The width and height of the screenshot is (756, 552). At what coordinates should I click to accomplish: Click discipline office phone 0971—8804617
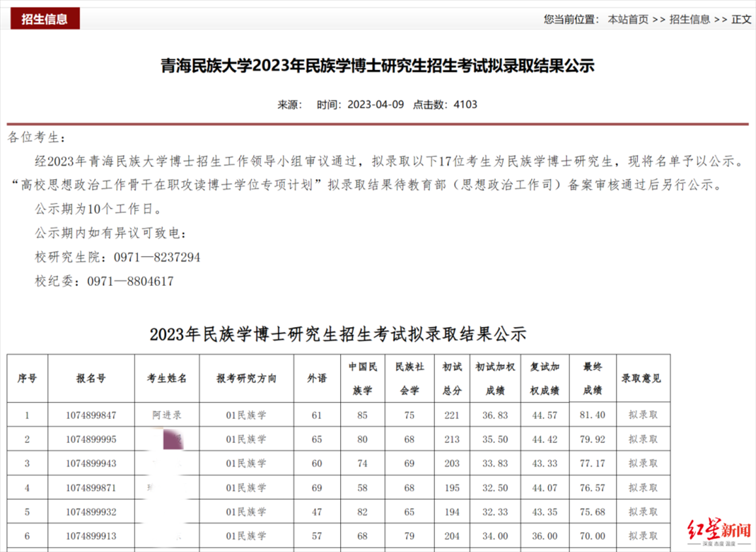coord(130,281)
